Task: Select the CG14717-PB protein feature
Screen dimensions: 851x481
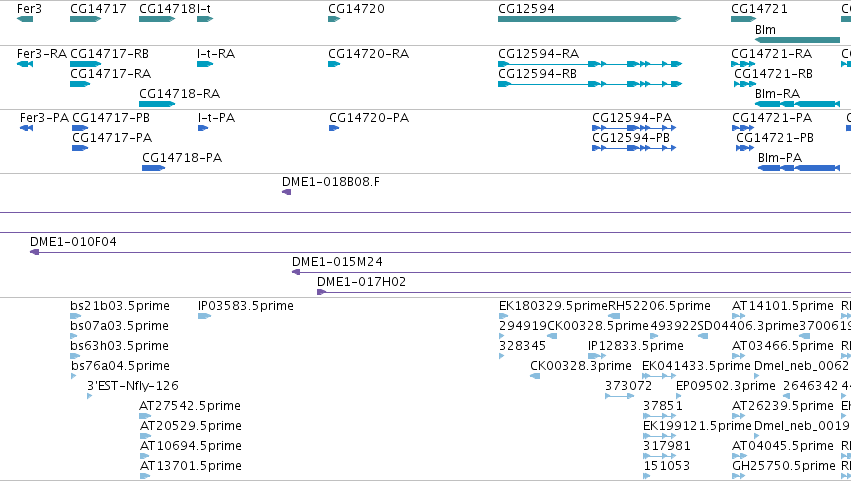Action: tap(80, 128)
